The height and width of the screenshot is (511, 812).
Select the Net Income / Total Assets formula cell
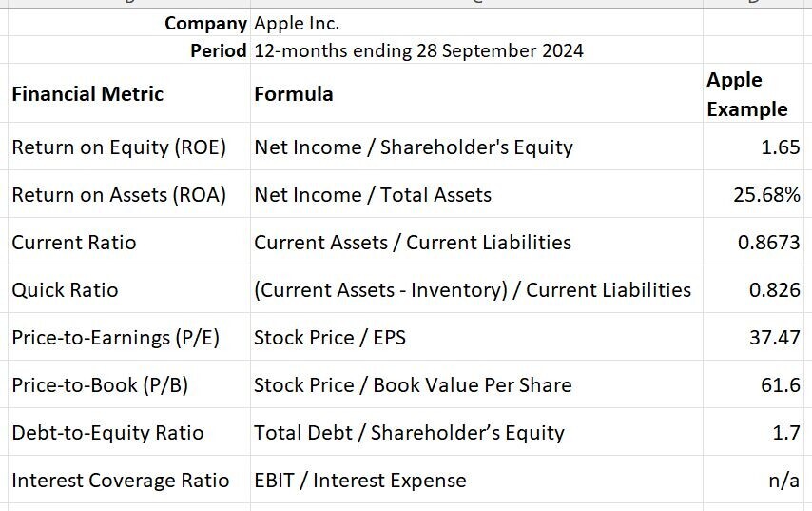coord(476,195)
